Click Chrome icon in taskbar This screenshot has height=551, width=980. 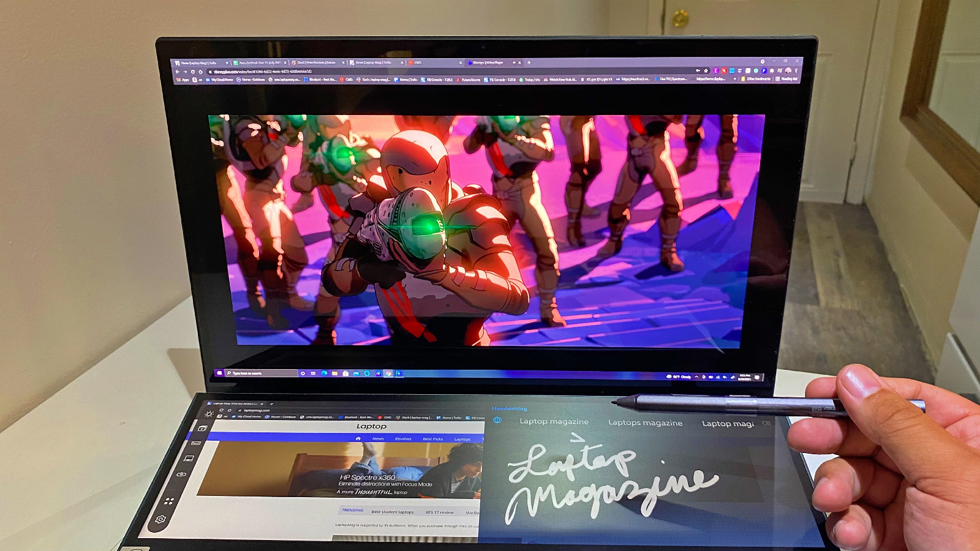pos(388,373)
